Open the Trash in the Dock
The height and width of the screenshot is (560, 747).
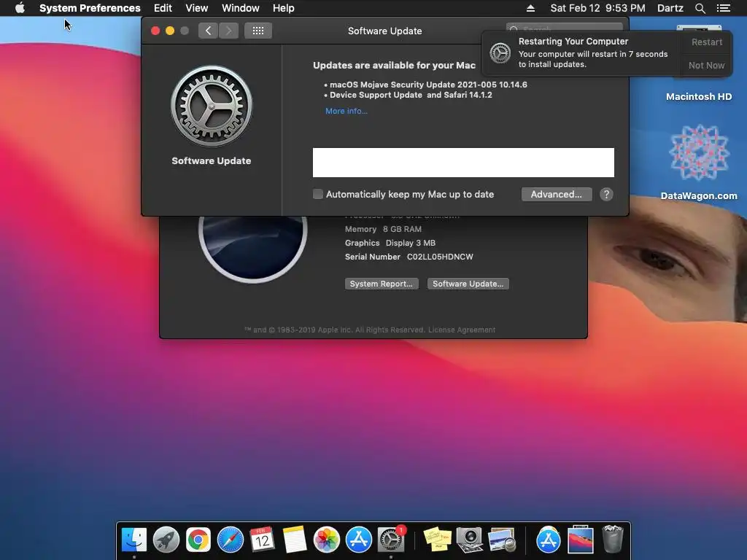click(613, 540)
